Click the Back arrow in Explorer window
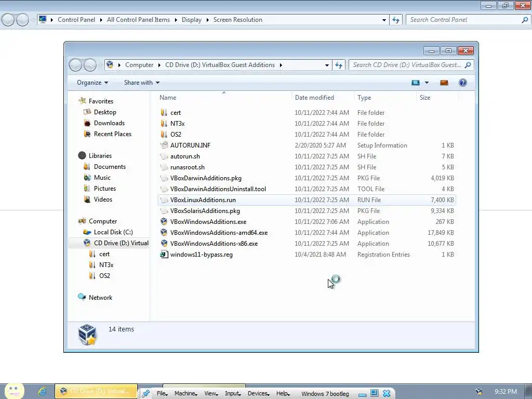The width and height of the screenshot is (532, 399). pos(75,65)
